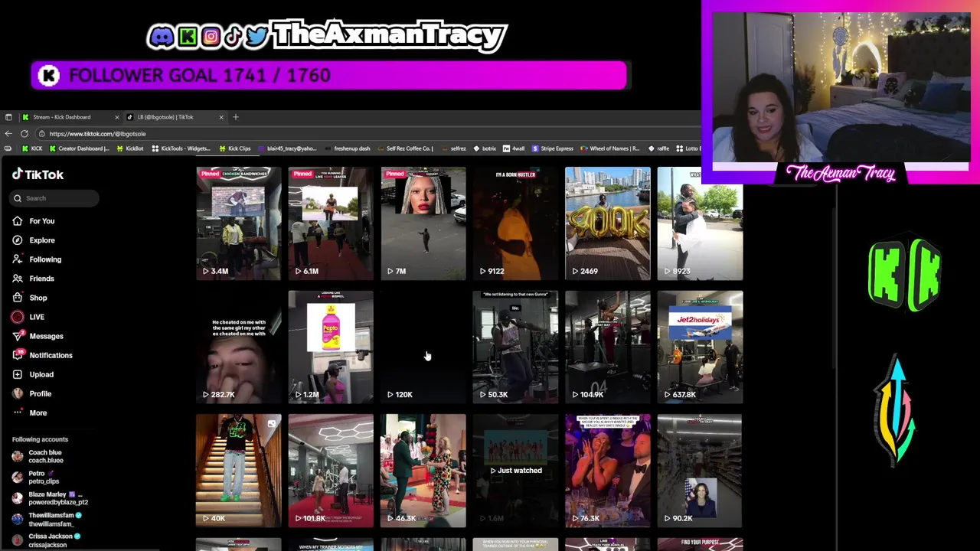The image size is (980, 551).
Task: Open the KICK bookmark
Action: pos(32,148)
